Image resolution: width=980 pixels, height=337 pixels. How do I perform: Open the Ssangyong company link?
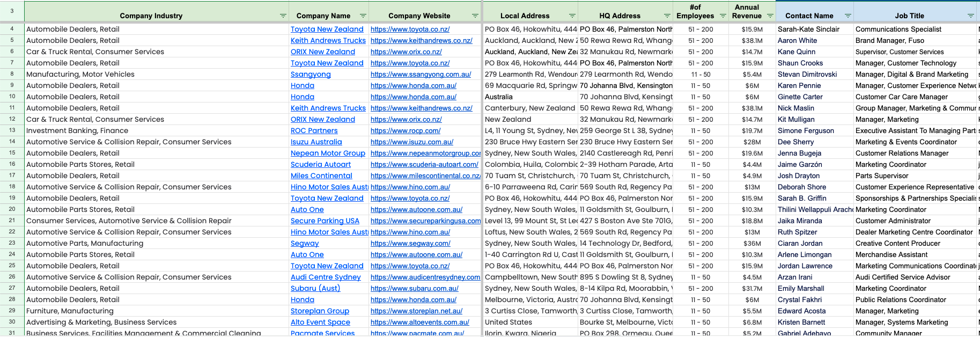[x=311, y=75]
